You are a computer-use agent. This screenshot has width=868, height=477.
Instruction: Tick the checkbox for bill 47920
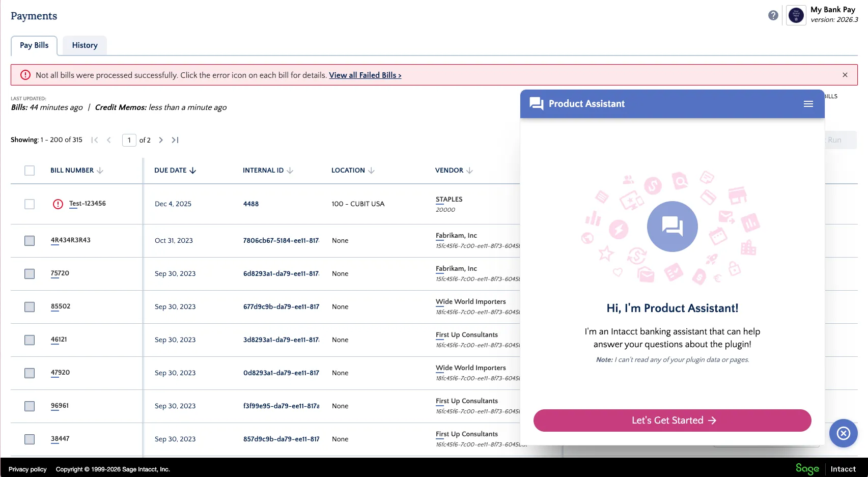click(x=30, y=373)
